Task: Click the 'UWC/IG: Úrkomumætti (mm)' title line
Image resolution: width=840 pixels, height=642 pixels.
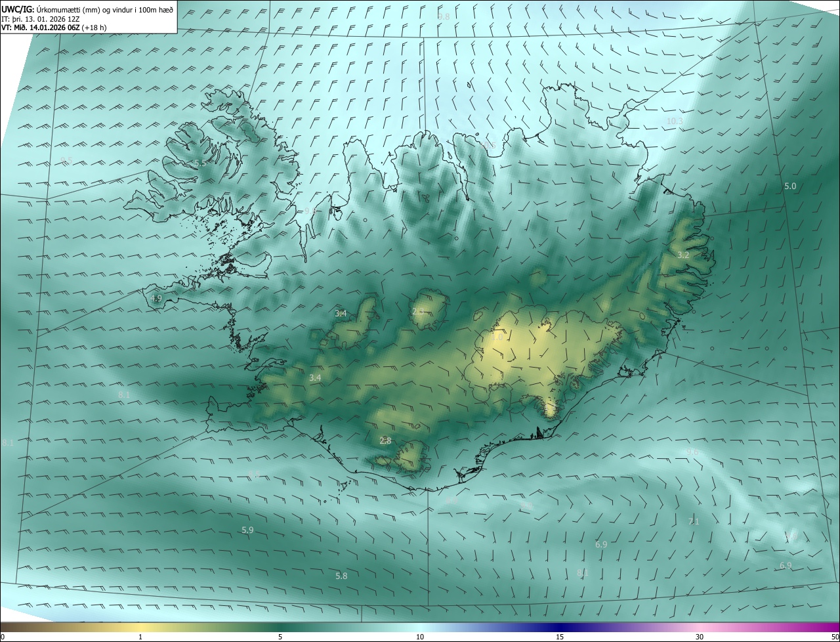Action: [x=87, y=10]
